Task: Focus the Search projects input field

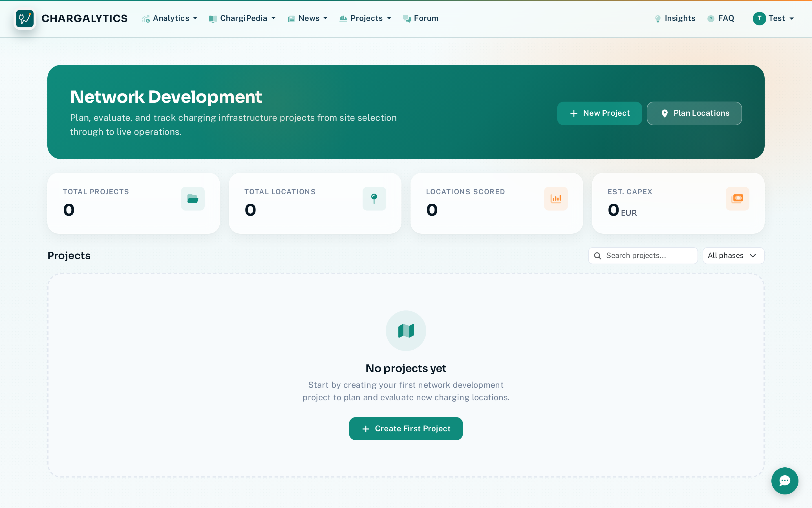Action: (643, 256)
